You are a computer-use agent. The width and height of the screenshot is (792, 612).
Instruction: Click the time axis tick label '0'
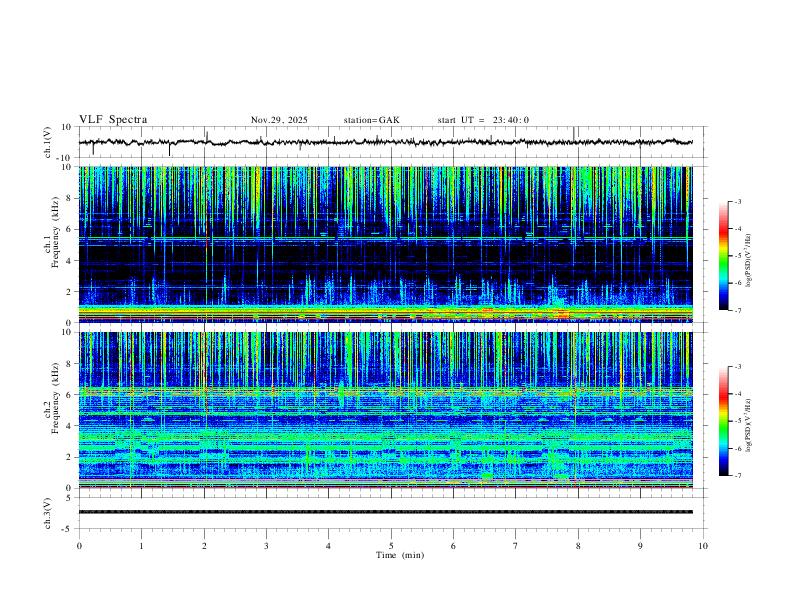point(79,546)
